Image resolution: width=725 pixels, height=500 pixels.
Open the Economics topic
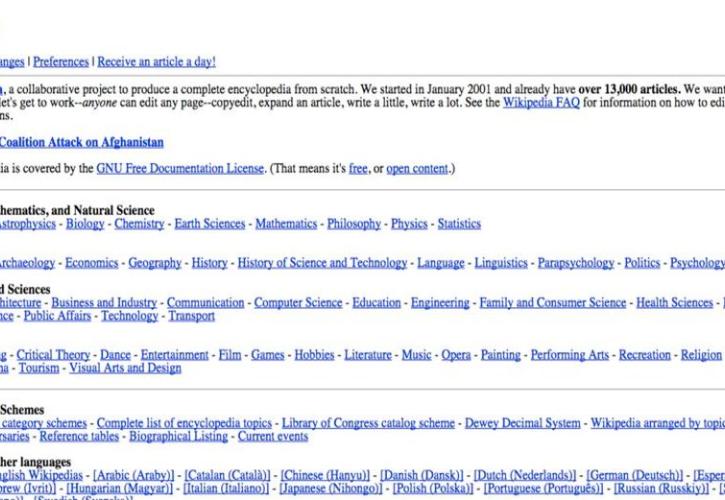[92, 263]
